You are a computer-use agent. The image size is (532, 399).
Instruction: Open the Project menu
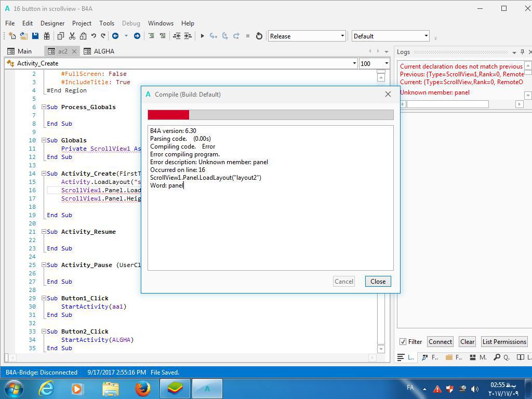[82, 23]
